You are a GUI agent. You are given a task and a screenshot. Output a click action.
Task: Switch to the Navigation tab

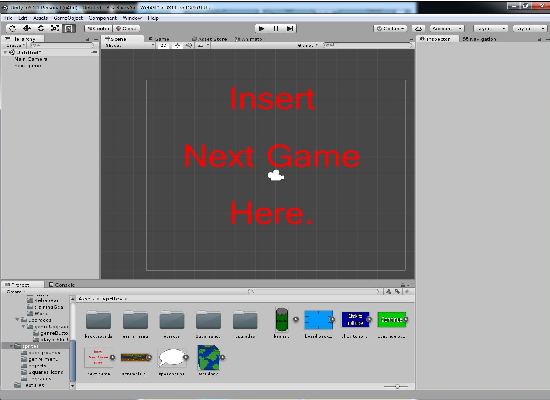(x=479, y=39)
